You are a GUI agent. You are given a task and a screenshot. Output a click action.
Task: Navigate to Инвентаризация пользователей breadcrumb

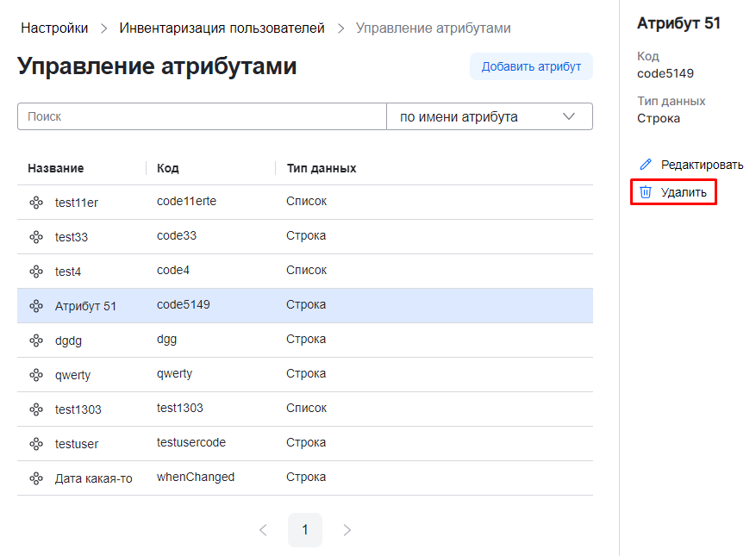pos(222,28)
